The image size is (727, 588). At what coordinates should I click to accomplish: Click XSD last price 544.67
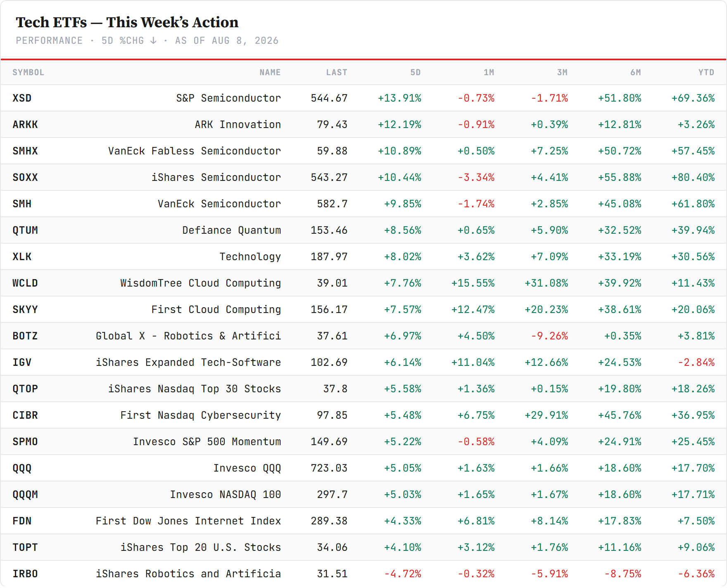(329, 98)
